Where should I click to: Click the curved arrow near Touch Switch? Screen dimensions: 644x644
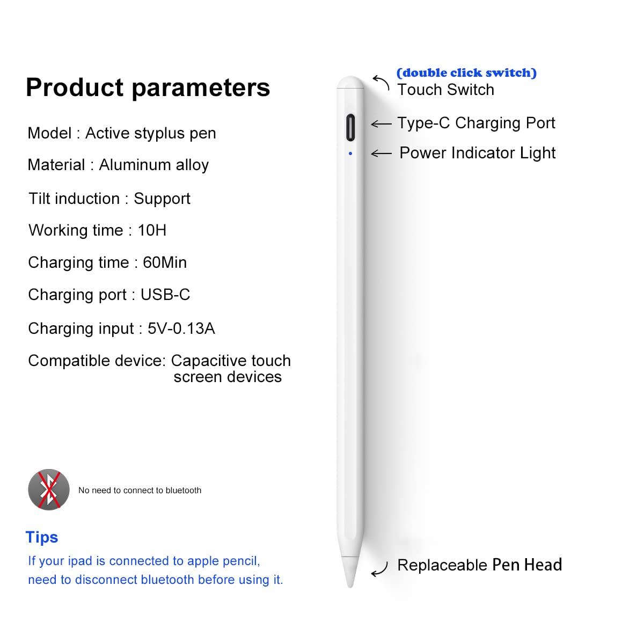click(382, 83)
